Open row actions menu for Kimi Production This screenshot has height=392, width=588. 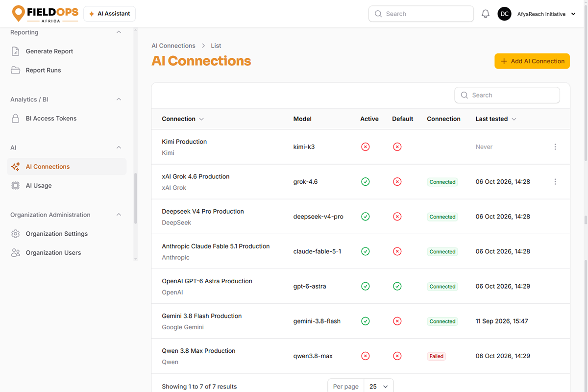[555, 147]
